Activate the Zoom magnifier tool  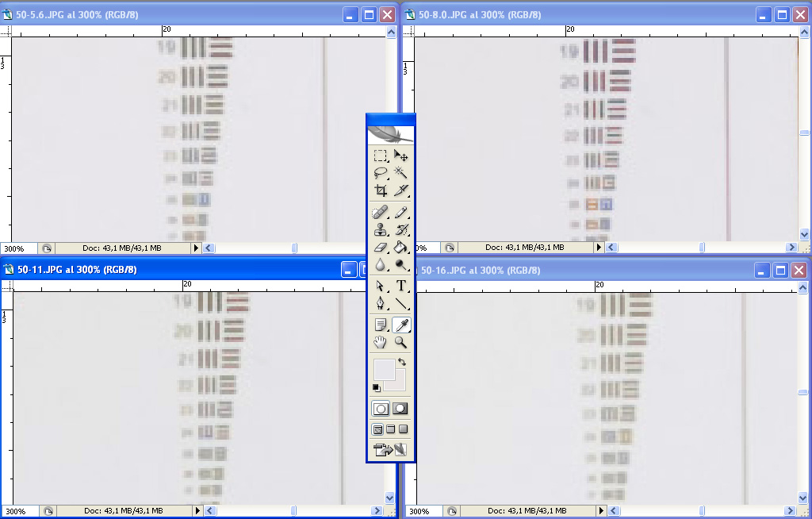(401, 343)
